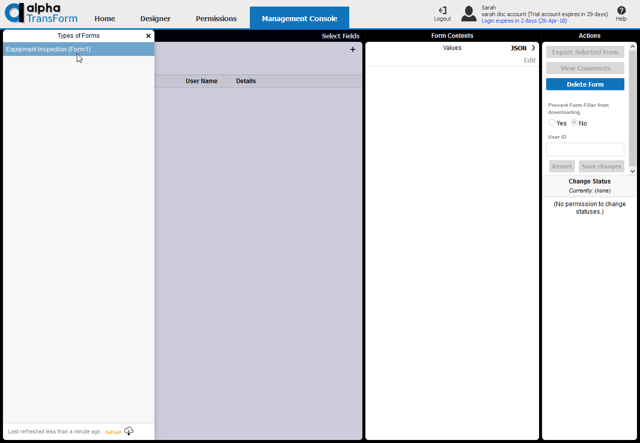Click the Refresh link
Image resolution: width=640 pixels, height=443 pixels.
tap(113, 432)
